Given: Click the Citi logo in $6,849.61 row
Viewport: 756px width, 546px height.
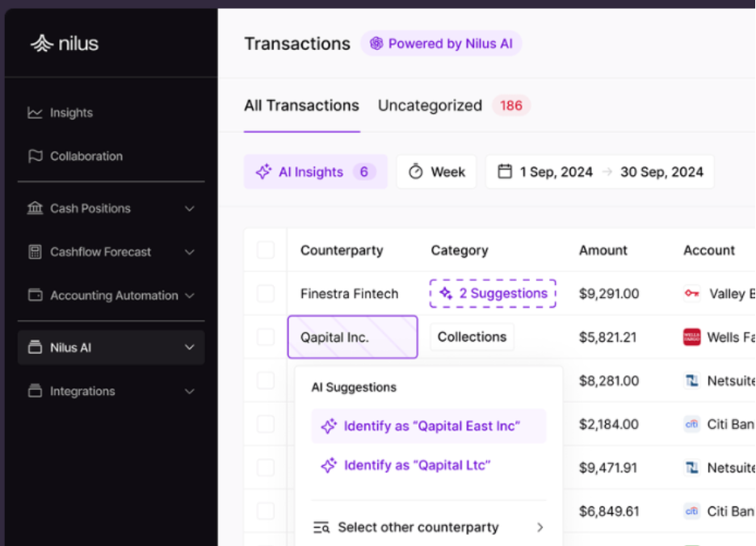Looking at the screenshot, I should point(692,510).
